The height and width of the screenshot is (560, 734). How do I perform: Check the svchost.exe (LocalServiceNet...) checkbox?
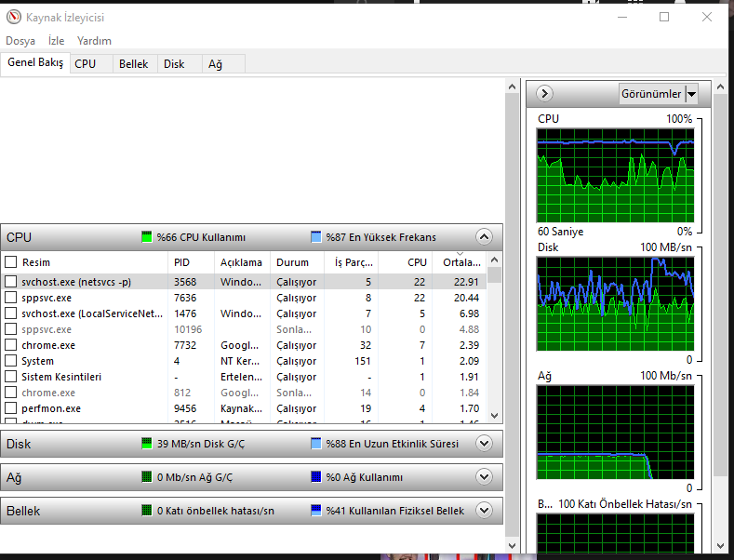[x=11, y=313]
